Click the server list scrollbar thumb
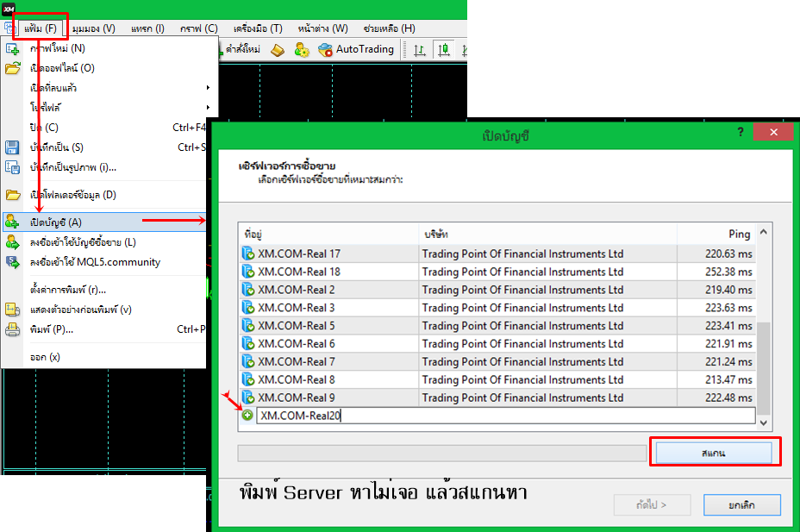The height and width of the screenshot is (532, 800). pos(764,368)
